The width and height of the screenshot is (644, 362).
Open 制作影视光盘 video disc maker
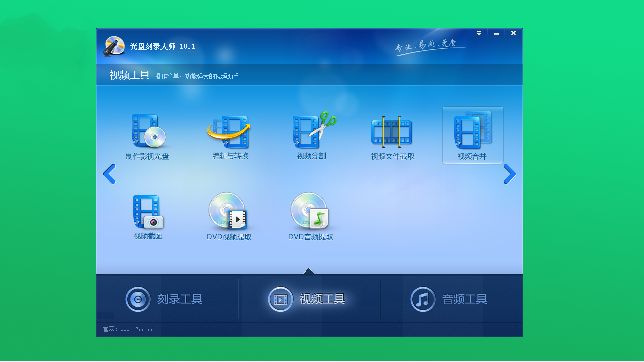tap(147, 136)
